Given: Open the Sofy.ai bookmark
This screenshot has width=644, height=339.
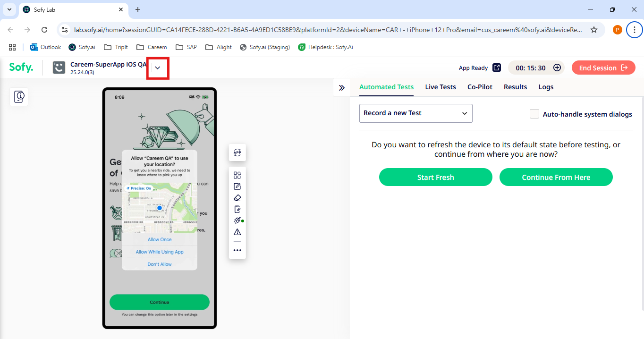Looking at the screenshot, I should [x=82, y=47].
